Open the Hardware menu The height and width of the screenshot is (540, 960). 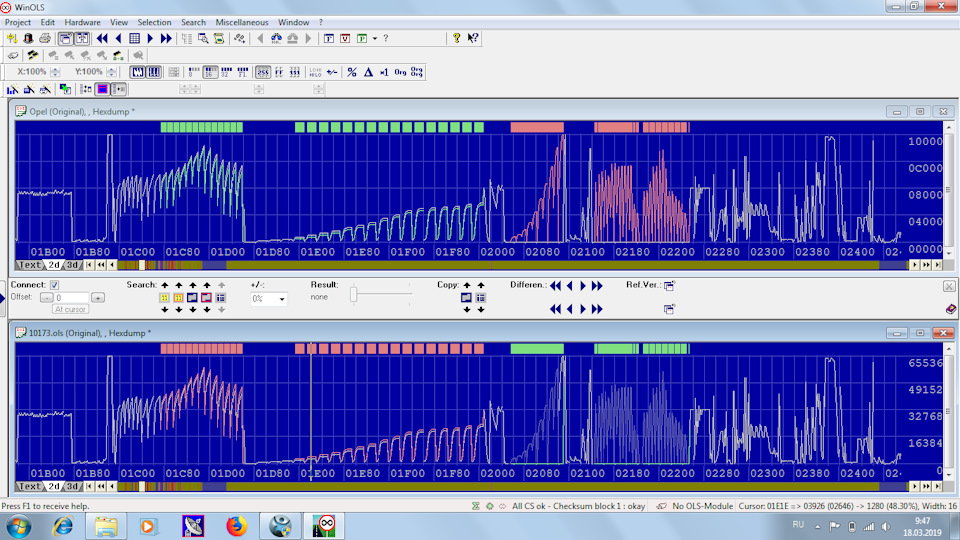click(x=82, y=22)
